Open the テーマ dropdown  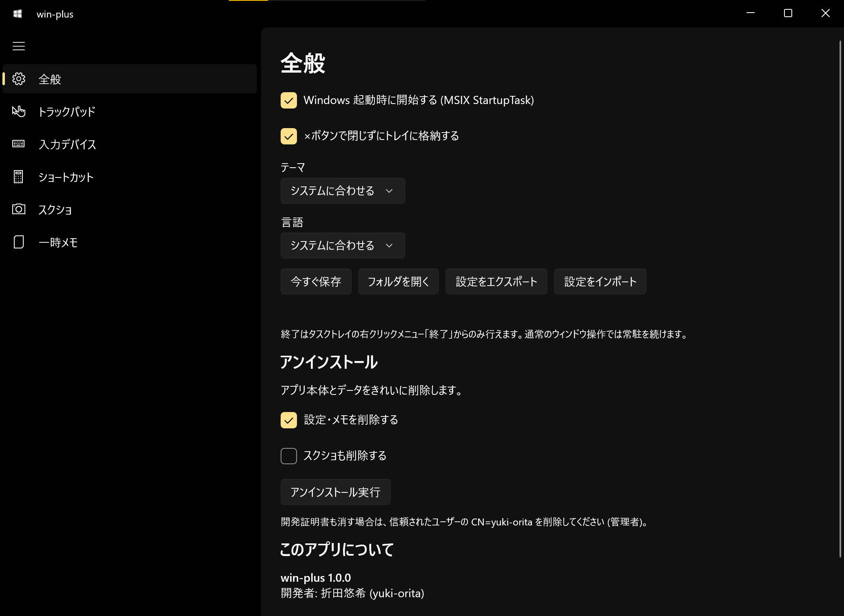(x=343, y=191)
